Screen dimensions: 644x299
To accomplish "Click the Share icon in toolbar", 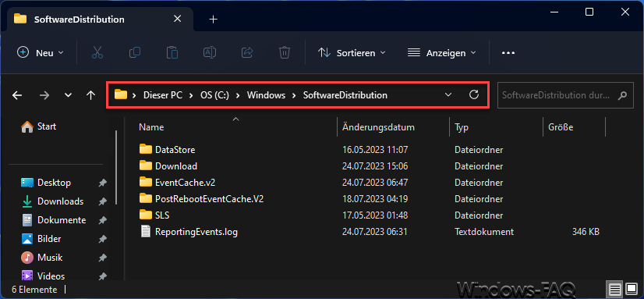I will click(247, 52).
